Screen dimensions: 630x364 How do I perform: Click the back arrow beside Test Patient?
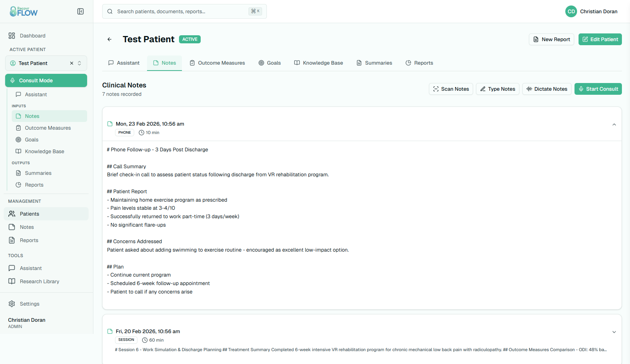click(110, 39)
